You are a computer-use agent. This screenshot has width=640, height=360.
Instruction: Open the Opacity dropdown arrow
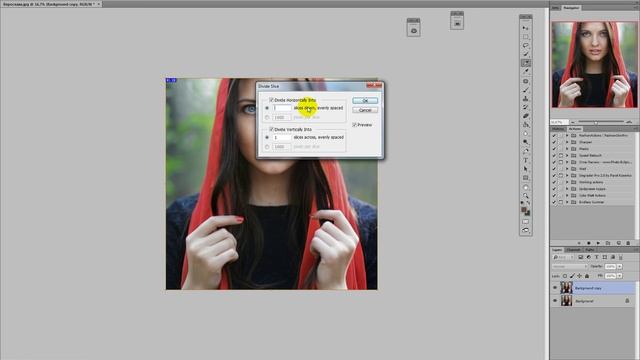coord(620,267)
